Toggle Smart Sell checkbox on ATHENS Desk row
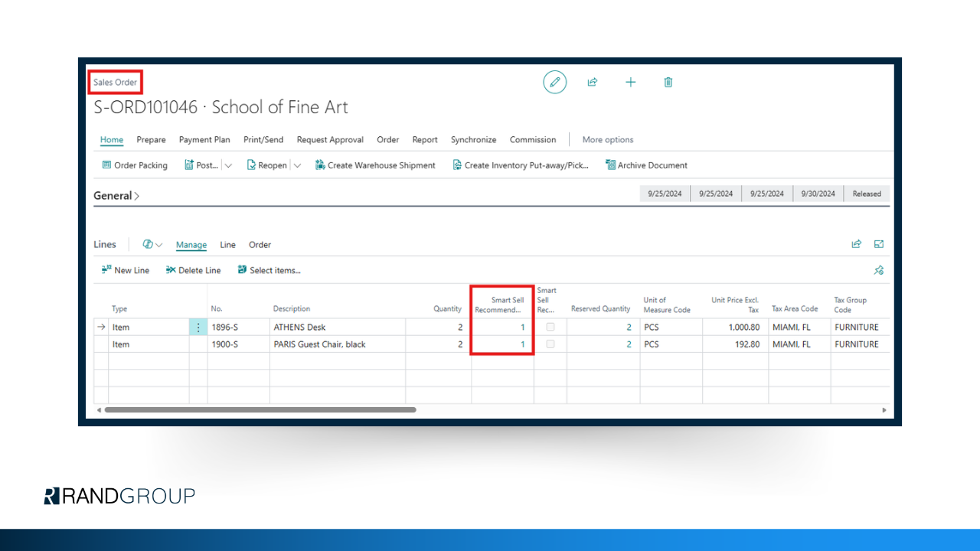The height and width of the screenshot is (551, 980). pos(550,327)
